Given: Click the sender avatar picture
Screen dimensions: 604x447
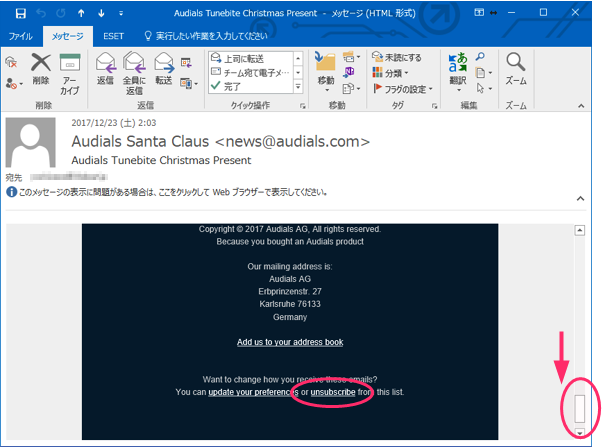Looking at the screenshot, I should [x=30, y=142].
